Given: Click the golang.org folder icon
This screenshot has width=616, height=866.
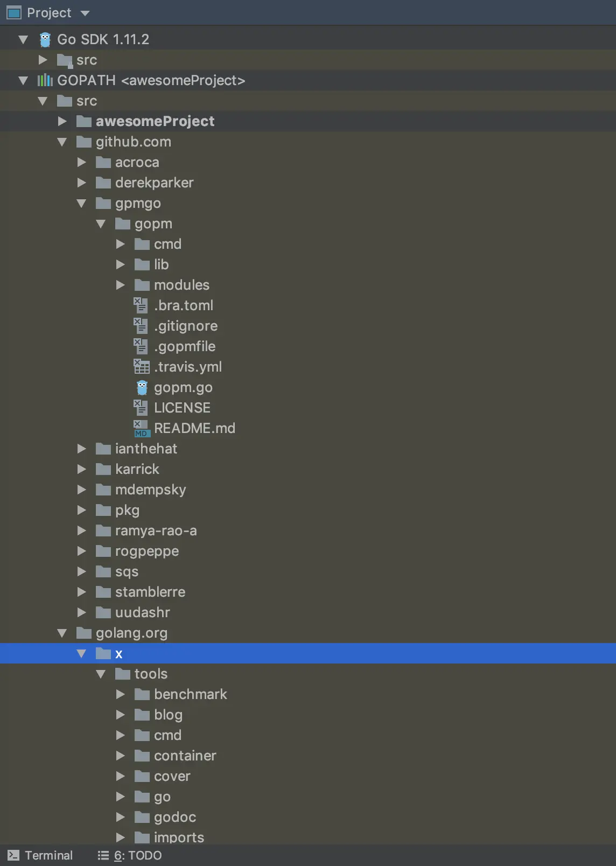Looking at the screenshot, I should 84,633.
